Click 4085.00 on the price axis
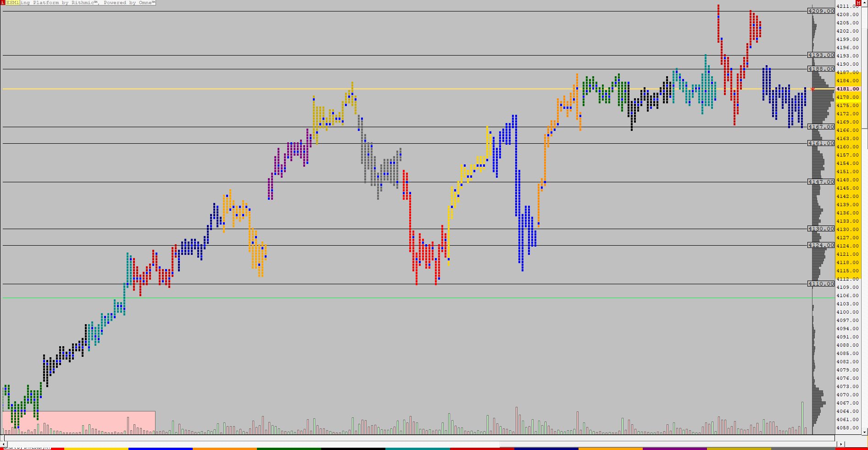This screenshot has width=868, height=450. click(x=848, y=354)
